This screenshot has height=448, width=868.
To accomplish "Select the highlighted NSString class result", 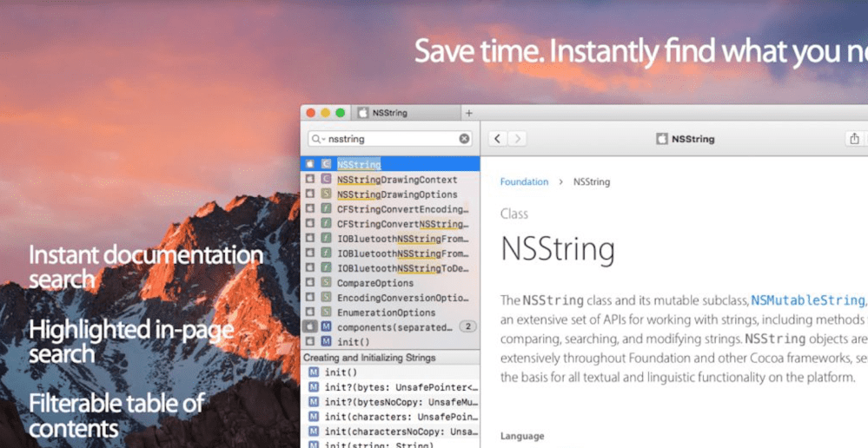I will (359, 164).
